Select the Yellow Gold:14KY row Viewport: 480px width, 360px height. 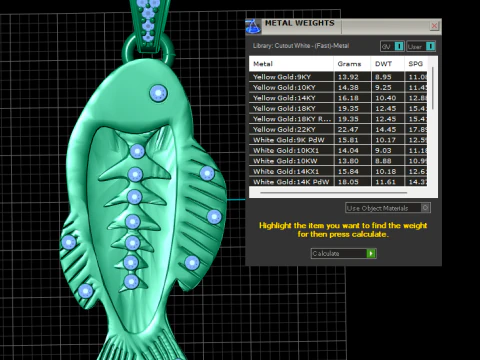pyautogui.click(x=338, y=98)
